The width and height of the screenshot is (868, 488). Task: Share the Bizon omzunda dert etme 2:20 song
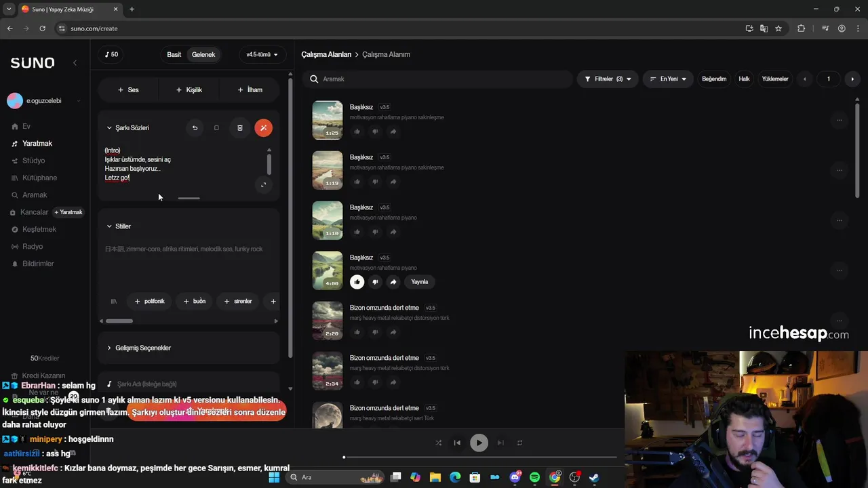click(x=393, y=332)
